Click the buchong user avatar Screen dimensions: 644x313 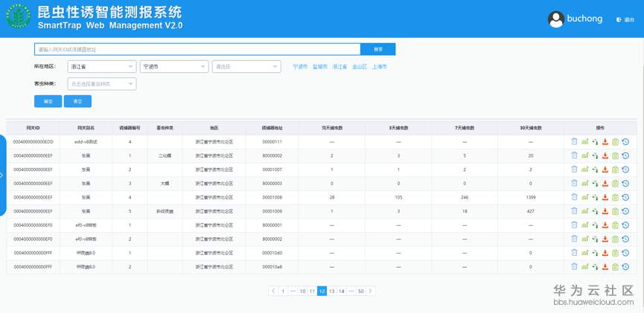click(x=556, y=19)
